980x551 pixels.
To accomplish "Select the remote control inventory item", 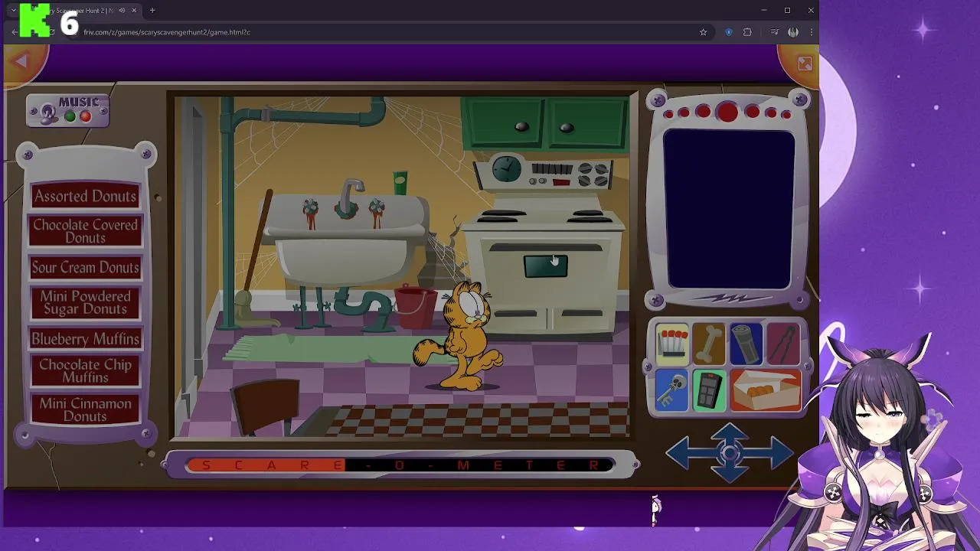I will click(709, 390).
